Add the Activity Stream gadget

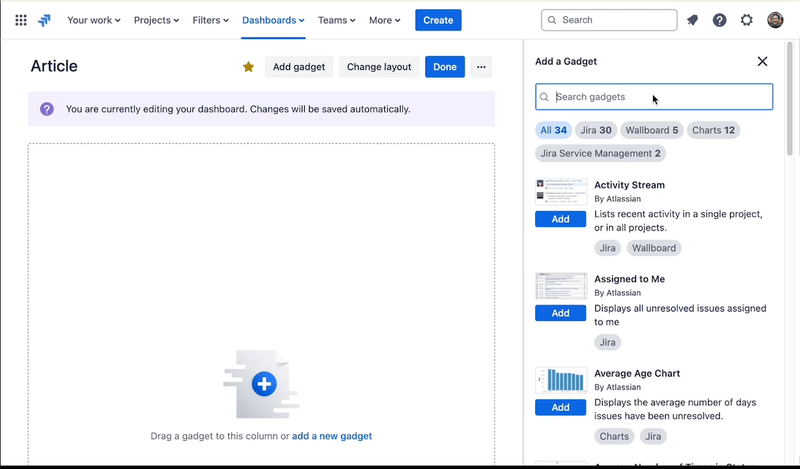560,219
